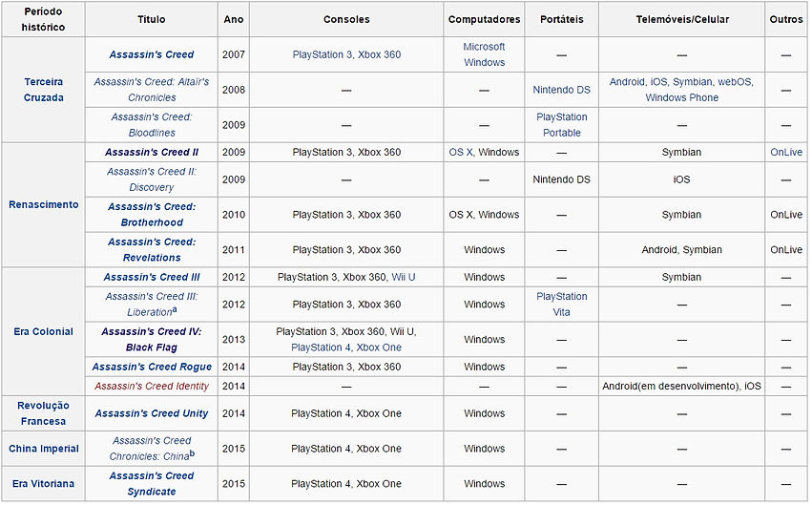Viewport: 812px width, 505px height.
Task: Click the Android link in Altaïr's Chronicles row
Action: (627, 82)
